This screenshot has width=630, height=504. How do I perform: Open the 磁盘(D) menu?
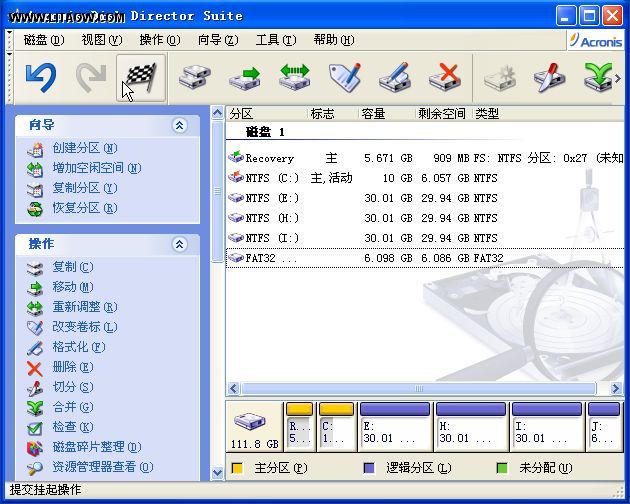(x=44, y=40)
